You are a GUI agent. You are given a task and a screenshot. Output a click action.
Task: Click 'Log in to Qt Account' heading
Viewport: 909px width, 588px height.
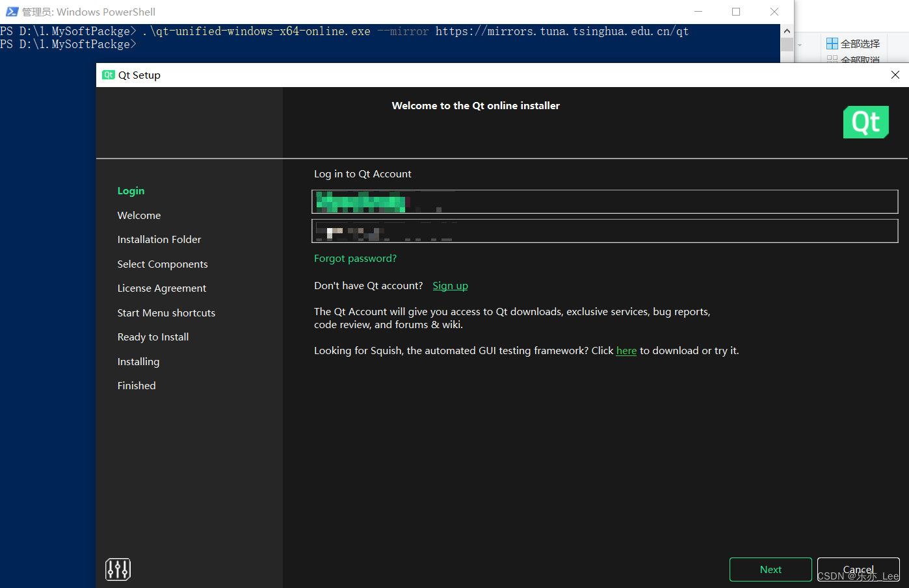click(363, 174)
